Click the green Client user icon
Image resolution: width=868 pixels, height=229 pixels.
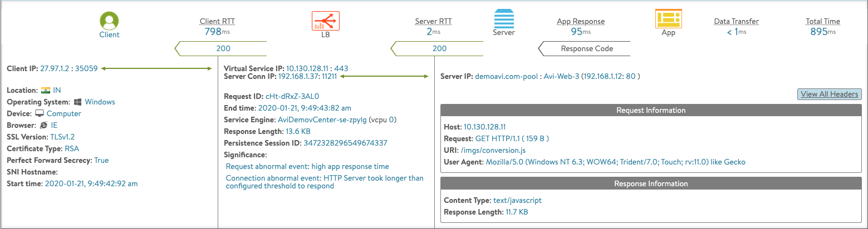click(x=109, y=21)
